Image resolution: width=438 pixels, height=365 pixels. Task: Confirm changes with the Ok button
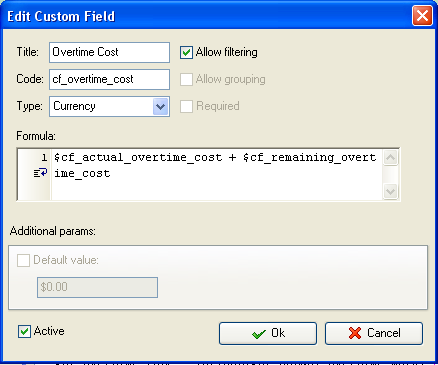(268, 333)
